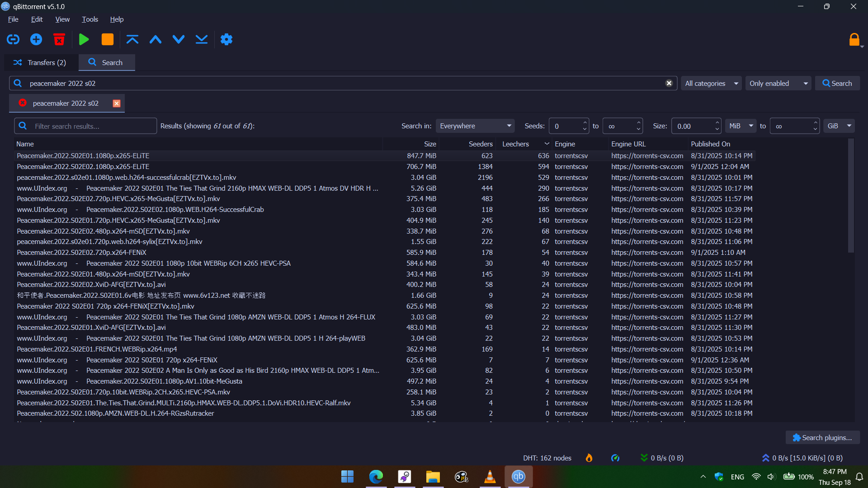Open the MiB size unit dropdown
Screen dimensions: 868x488
point(741,126)
